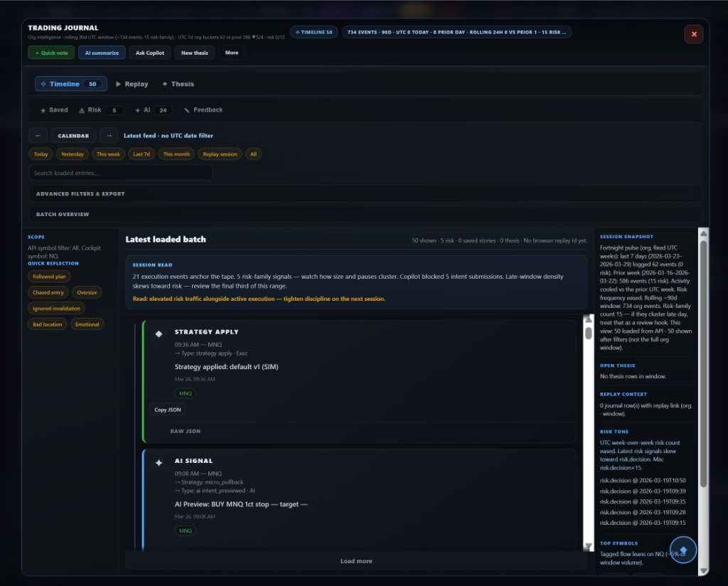Apply the Replay session filter
This screenshot has height=586, width=728.
[220, 154]
